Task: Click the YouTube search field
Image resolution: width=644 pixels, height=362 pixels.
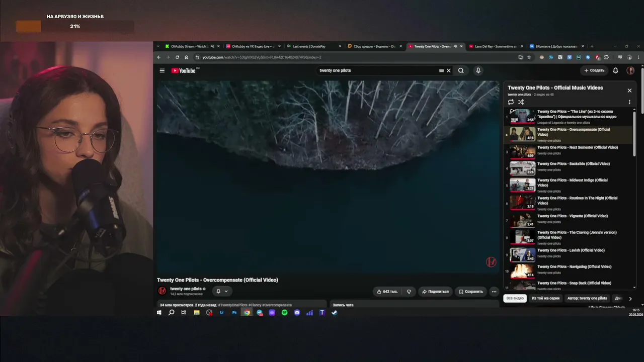Action: 377,70
